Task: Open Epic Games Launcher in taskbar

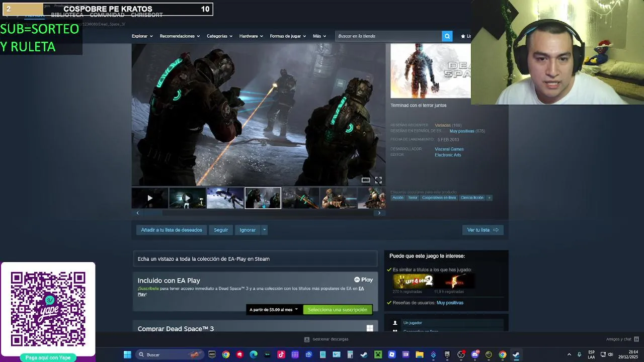Action: [447, 354]
